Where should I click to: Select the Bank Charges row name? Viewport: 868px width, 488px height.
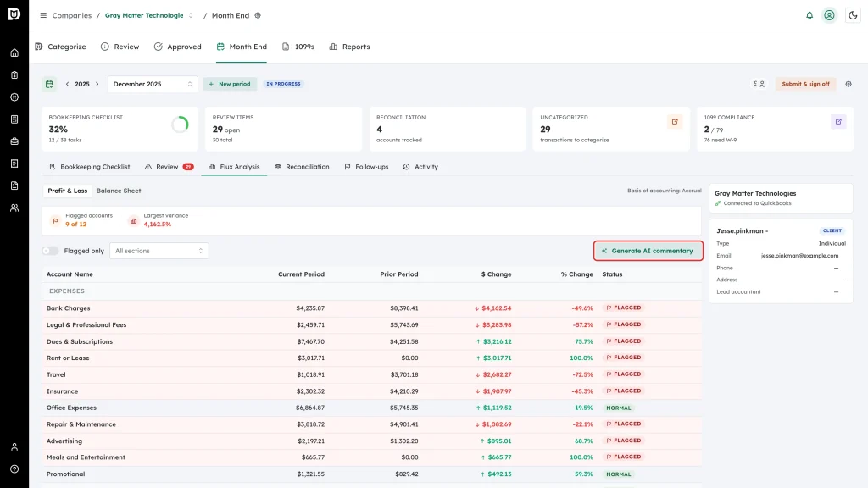click(x=68, y=308)
